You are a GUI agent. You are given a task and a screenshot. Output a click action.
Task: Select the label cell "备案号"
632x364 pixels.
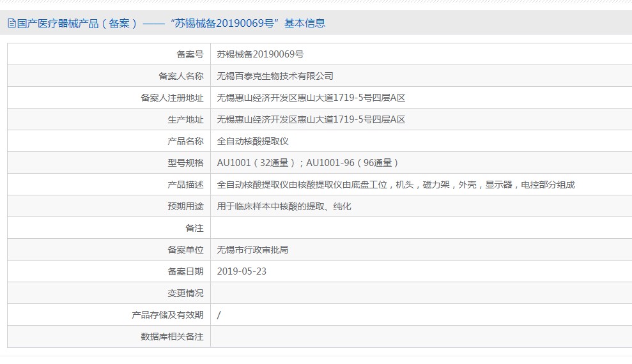click(190, 54)
